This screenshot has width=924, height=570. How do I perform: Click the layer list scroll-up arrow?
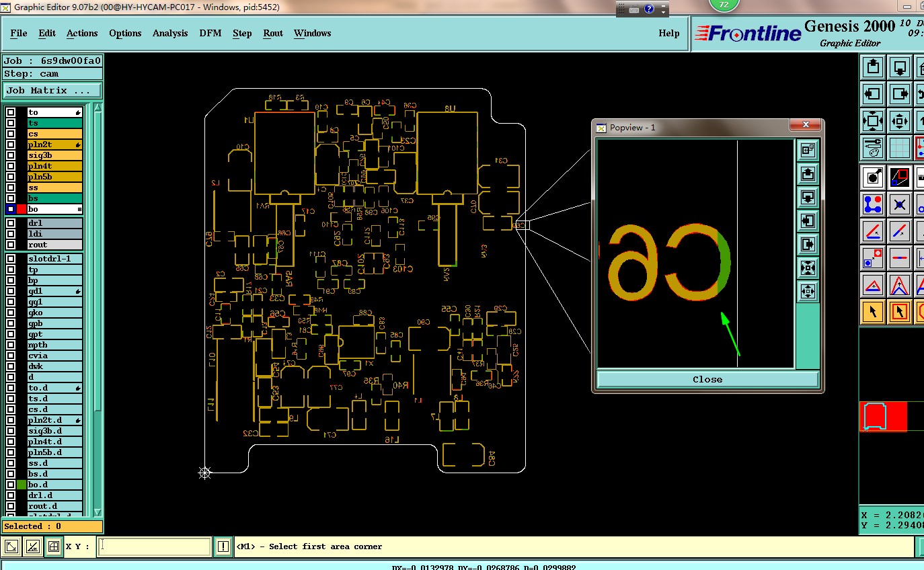pyautogui.click(x=98, y=108)
